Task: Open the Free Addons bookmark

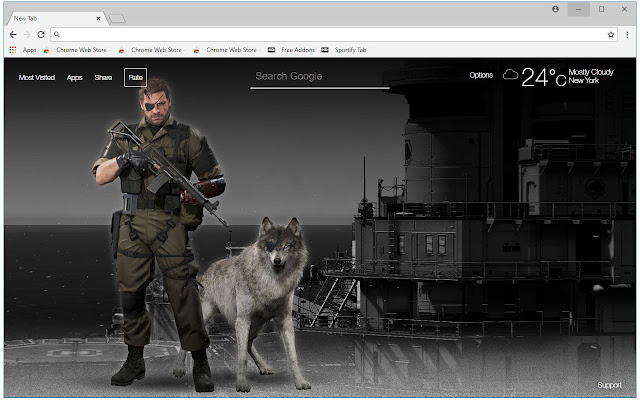Action: (x=291, y=50)
